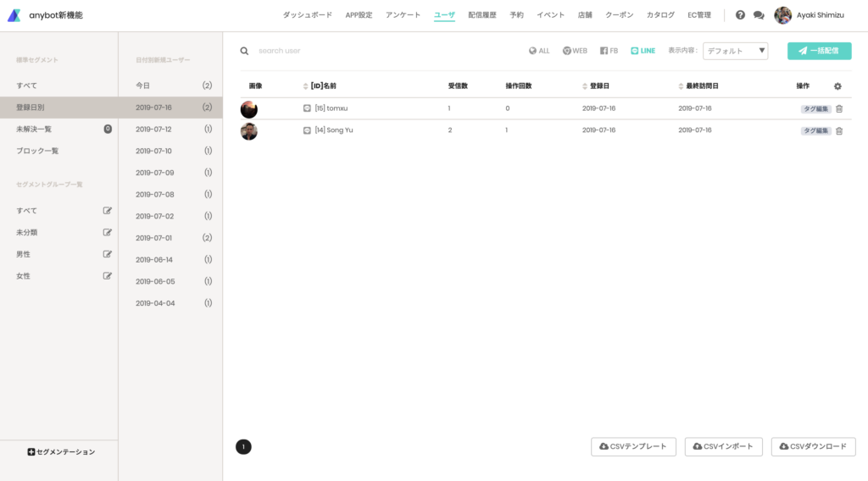Click the table settings gear icon
This screenshot has width=868, height=481.
[x=837, y=86]
